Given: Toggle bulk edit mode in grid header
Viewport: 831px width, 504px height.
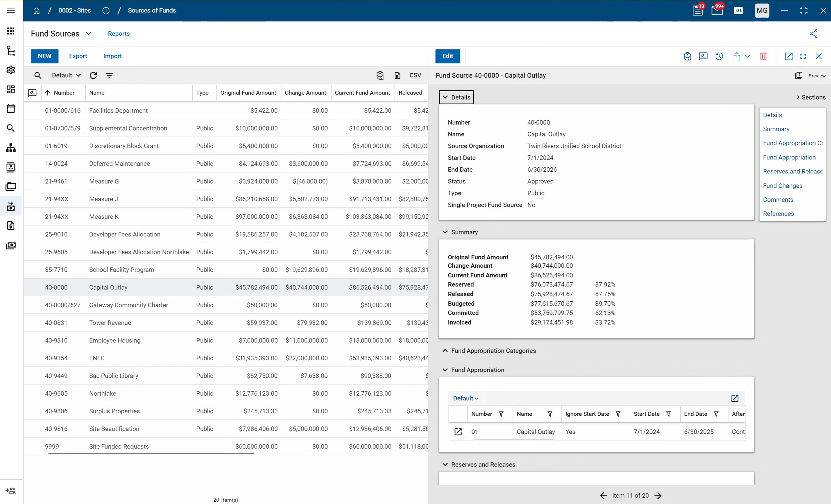Looking at the screenshot, I should click(32, 93).
